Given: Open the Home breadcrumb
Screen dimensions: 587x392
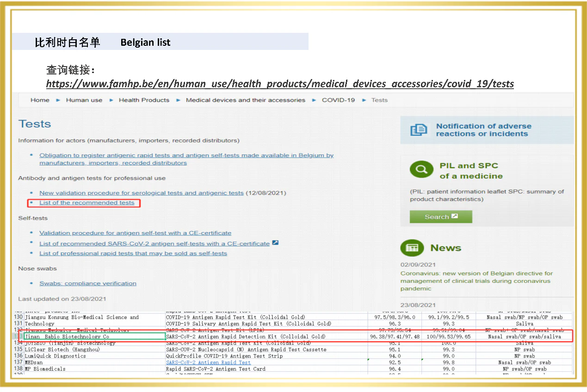Looking at the screenshot, I should coord(40,100).
